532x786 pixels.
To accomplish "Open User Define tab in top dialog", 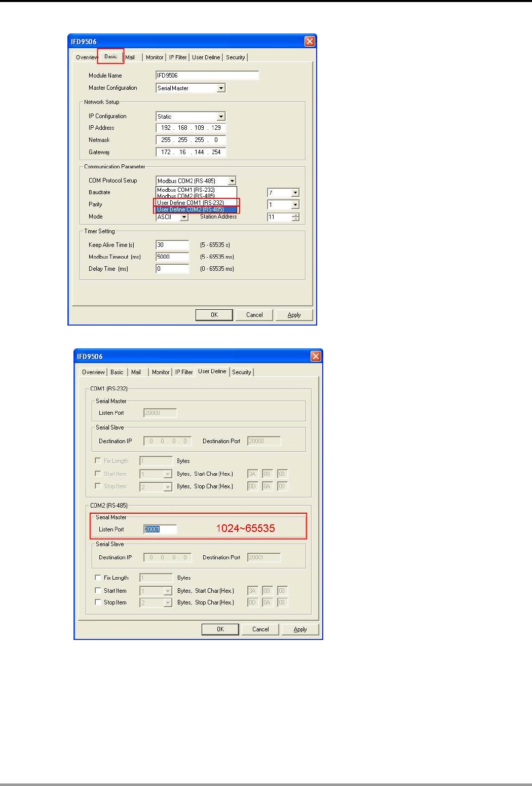I will pyautogui.click(x=206, y=57).
